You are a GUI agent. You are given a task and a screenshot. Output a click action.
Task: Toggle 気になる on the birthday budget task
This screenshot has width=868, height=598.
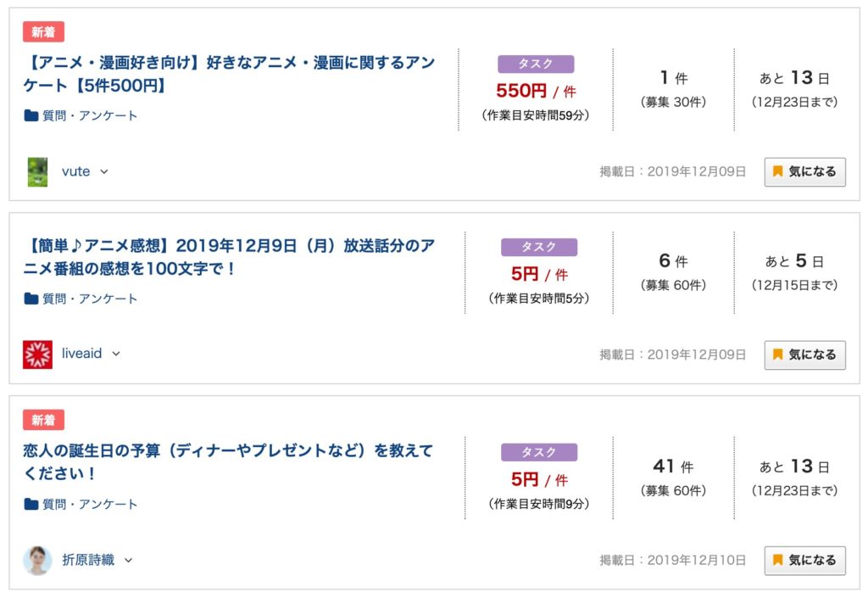(x=805, y=561)
